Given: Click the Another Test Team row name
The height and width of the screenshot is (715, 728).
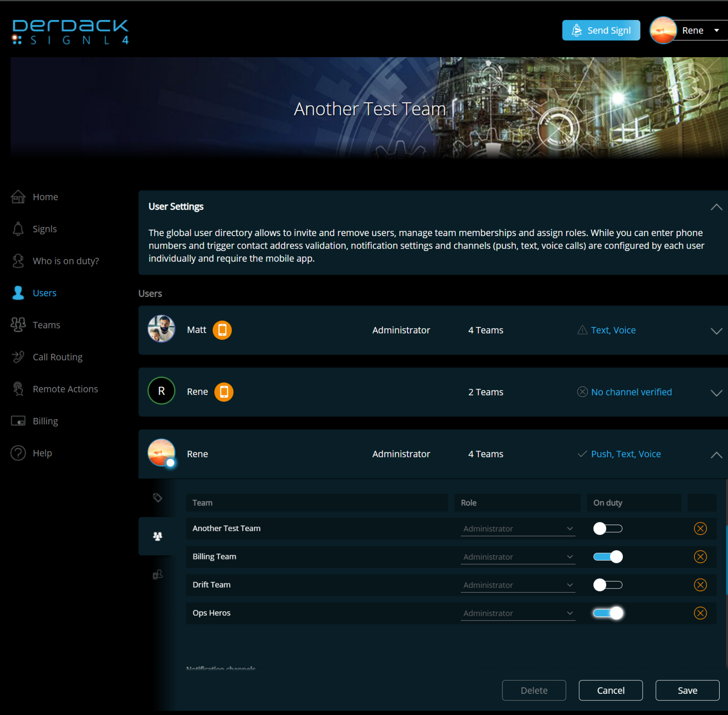Looking at the screenshot, I should coord(226,528).
